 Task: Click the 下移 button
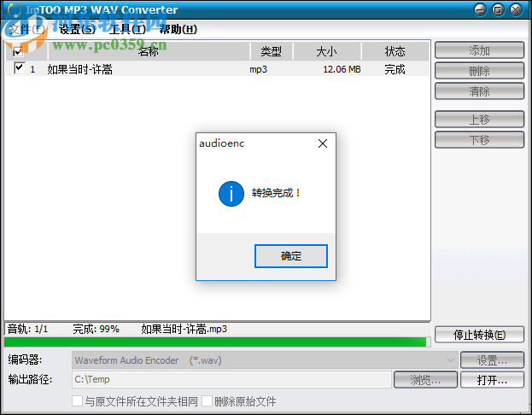(x=479, y=140)
